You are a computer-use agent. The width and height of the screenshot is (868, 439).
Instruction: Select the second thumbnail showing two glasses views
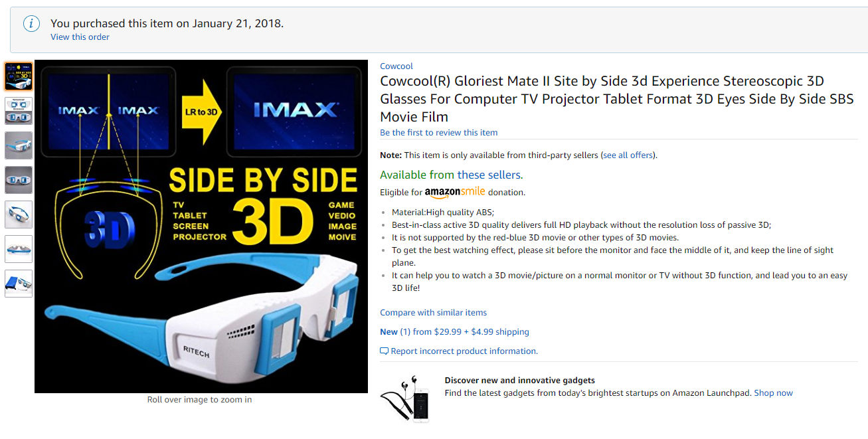(19, 111)
